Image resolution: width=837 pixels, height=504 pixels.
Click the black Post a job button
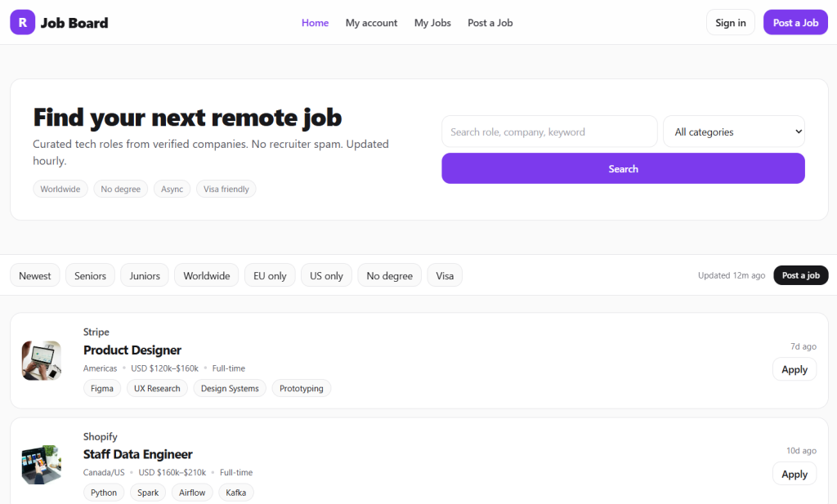800,275
